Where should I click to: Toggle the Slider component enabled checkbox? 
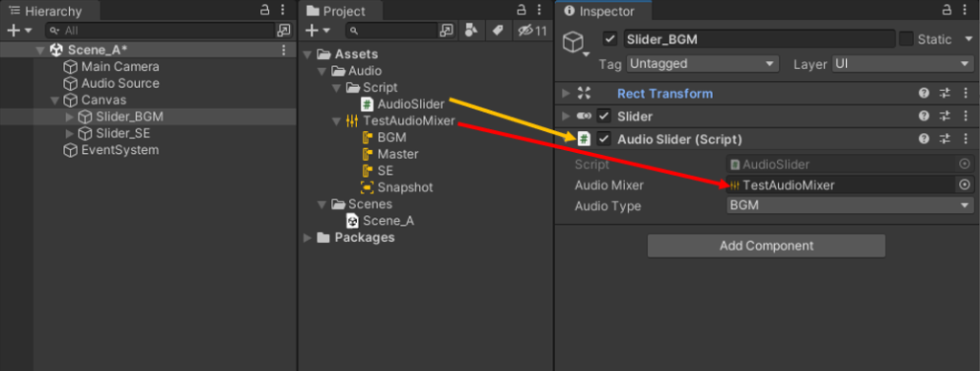tap(604, 116)
